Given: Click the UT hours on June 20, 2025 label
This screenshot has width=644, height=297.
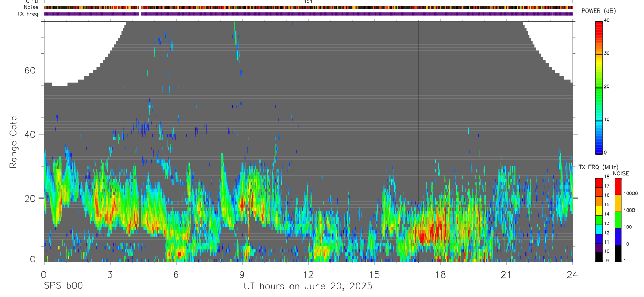Looking at the screenshot, I should click(x=308, y=286).
